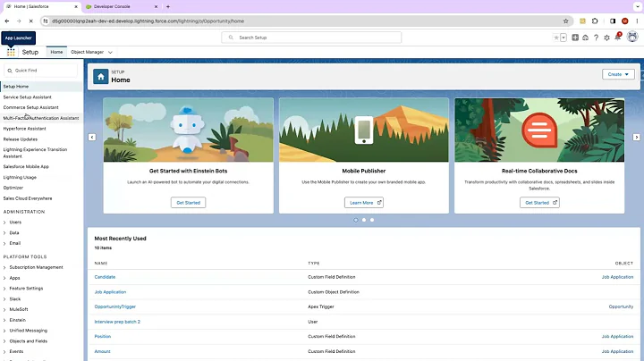The width and height of the screenshot is (644, 361).
Task: Go to previous carousel card
Action: tap(92, 137)
